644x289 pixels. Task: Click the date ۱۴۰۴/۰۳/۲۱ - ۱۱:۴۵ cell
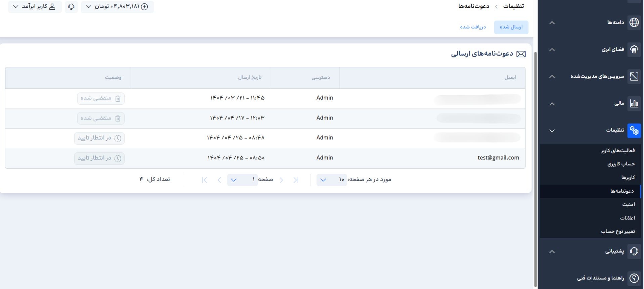(x=237, y=98)
